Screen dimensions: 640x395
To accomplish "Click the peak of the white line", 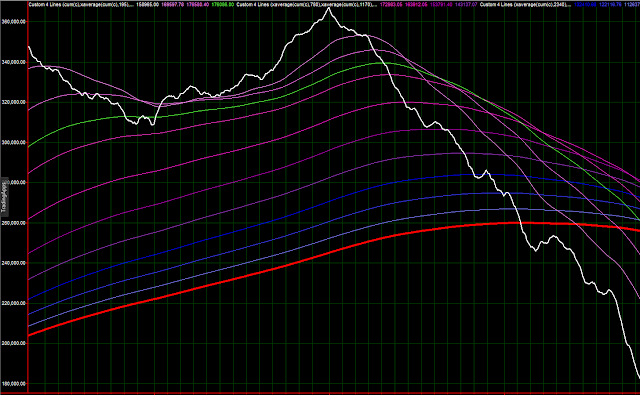I will click(x=329, y=8).
